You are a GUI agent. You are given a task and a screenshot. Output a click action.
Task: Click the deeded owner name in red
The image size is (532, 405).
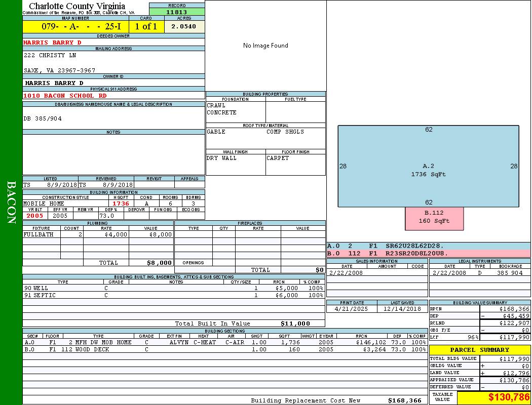52,43
